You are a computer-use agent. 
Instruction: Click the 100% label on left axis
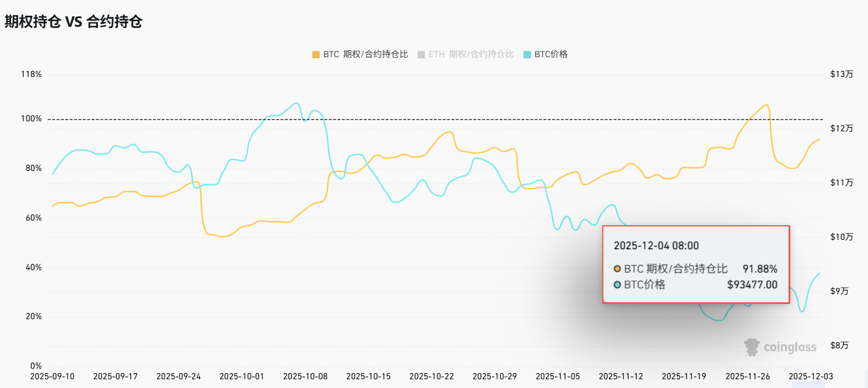pos(32,119)
